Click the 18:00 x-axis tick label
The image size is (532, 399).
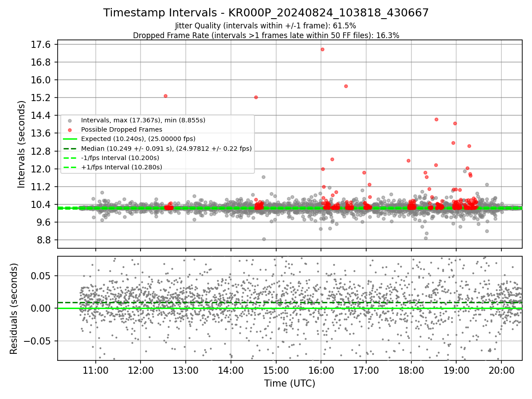click(x=411, y=371)
